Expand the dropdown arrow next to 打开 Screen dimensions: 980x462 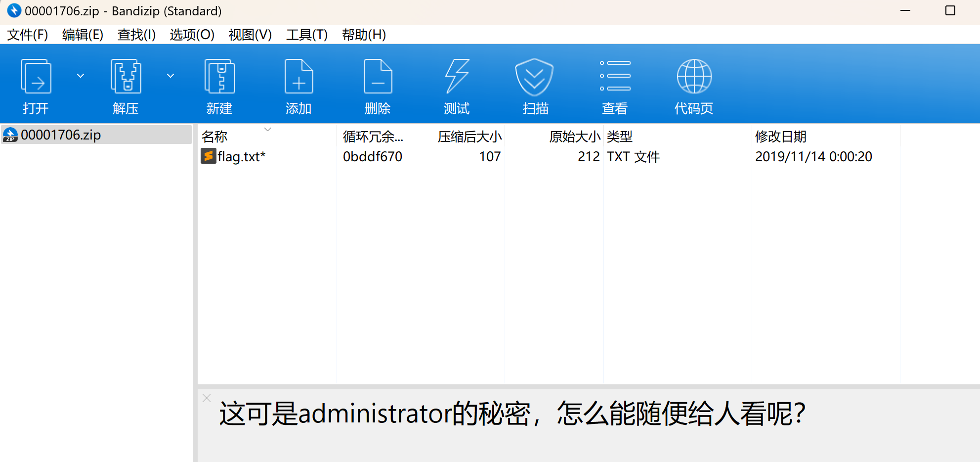click(81, 76)
